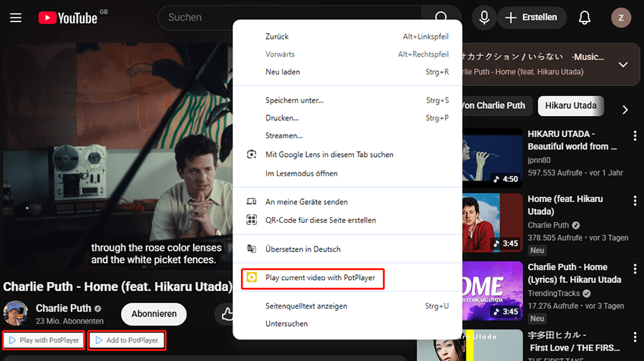The image size is (644, 361).
Task: Open options for Home (feat. Hikaru Utada) video
Action: [635, 201]
